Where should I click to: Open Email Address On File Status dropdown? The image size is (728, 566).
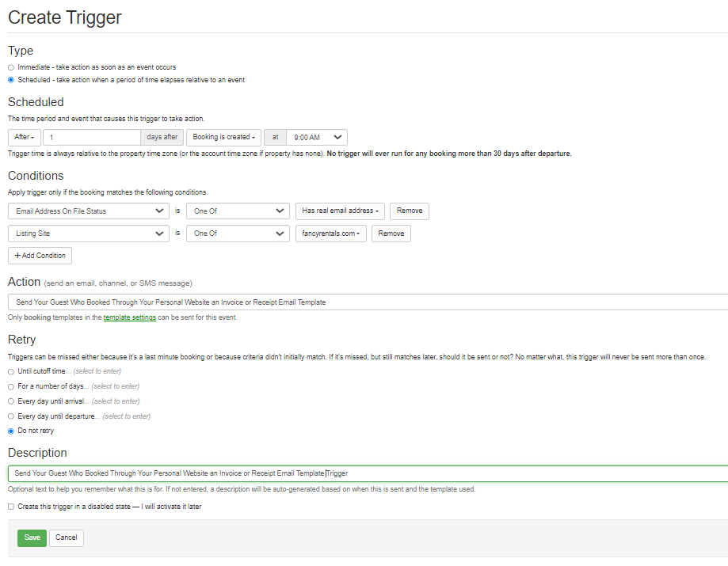[87, 211]
